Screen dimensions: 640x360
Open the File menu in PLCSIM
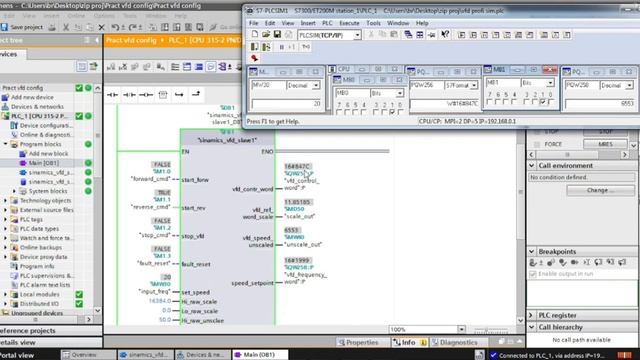point(253,23)
